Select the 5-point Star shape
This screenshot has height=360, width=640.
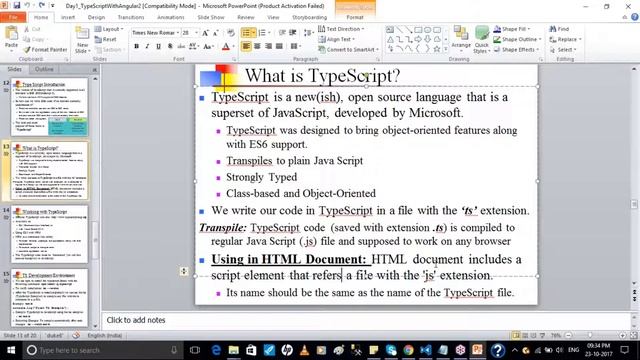point(437,49)
